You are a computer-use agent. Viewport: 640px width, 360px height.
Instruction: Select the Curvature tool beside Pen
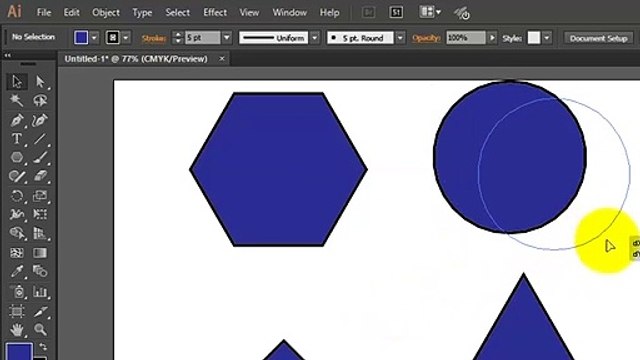click(x=40, y=120)
